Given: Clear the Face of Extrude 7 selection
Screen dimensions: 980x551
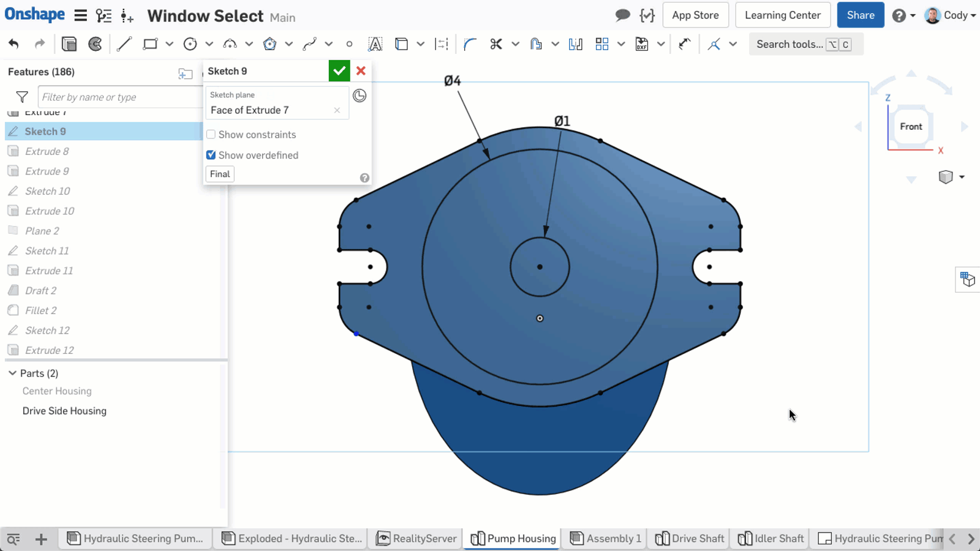Looking at the screenshot, I should point(337,110).
